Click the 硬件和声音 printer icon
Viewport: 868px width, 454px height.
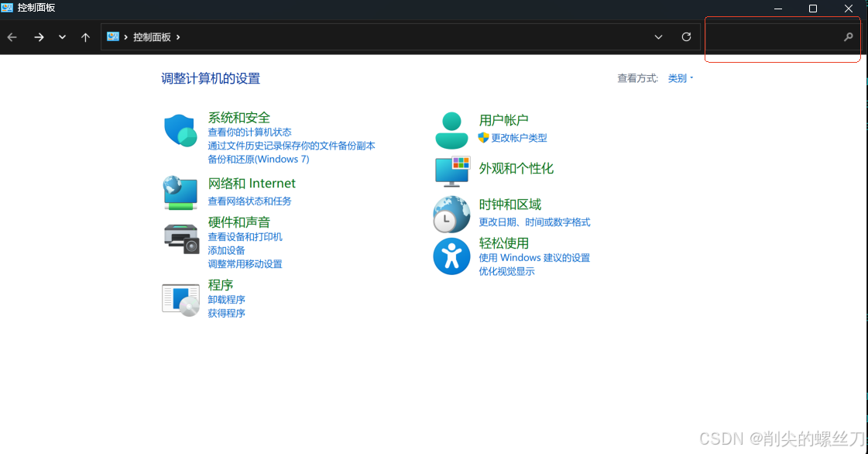coord(181,239)
